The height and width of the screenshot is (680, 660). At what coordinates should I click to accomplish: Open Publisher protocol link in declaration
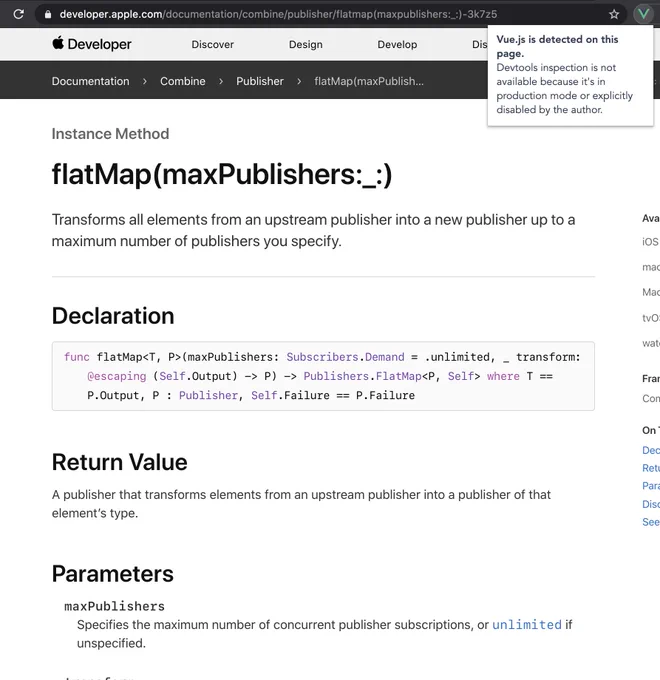click(209, 395)
